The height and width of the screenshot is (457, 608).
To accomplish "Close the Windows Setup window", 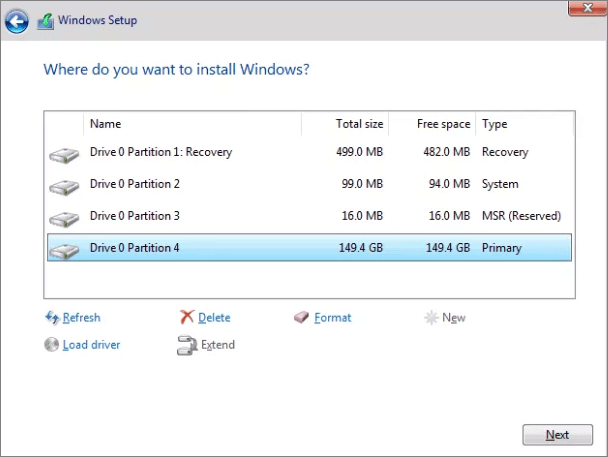I will tap(585, 8).
